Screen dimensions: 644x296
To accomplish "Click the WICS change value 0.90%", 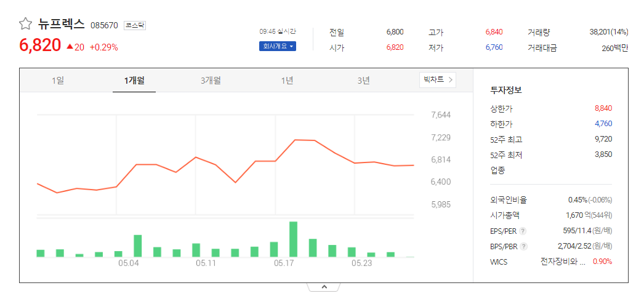I will [x=603, y=262].
